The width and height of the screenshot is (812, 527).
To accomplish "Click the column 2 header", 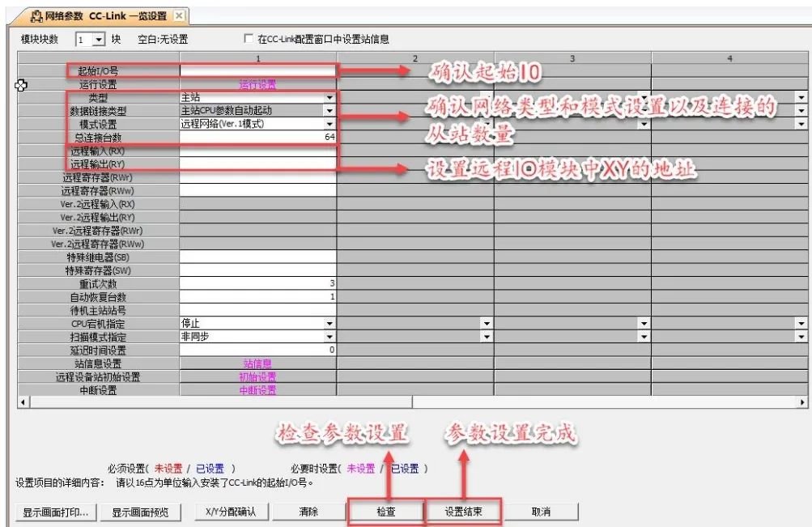I will pos(415,58).
